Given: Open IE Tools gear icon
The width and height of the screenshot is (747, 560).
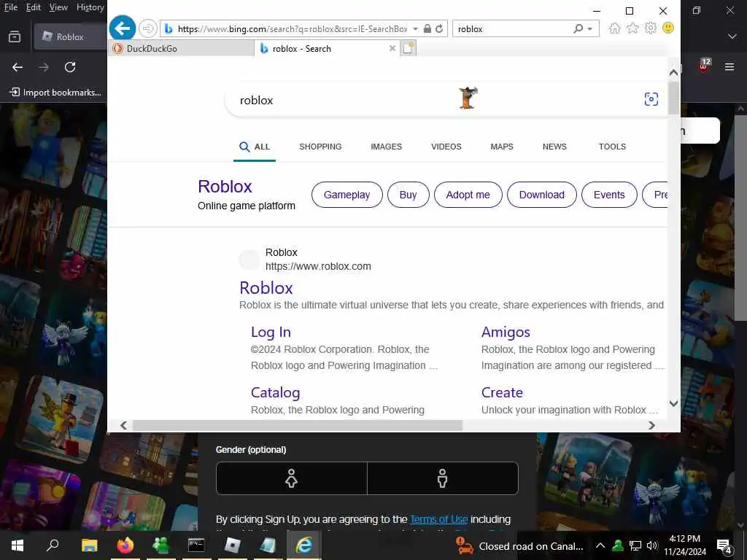Looking at the screenshot, I should point(650,28).
